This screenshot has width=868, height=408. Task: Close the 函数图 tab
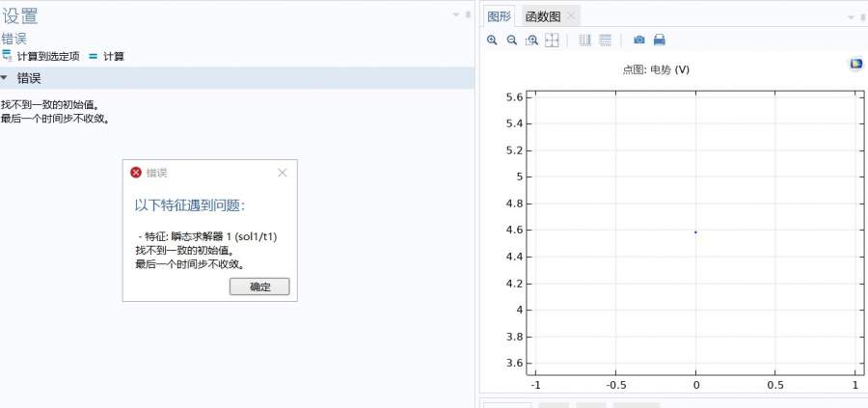(x=571, y=16)
